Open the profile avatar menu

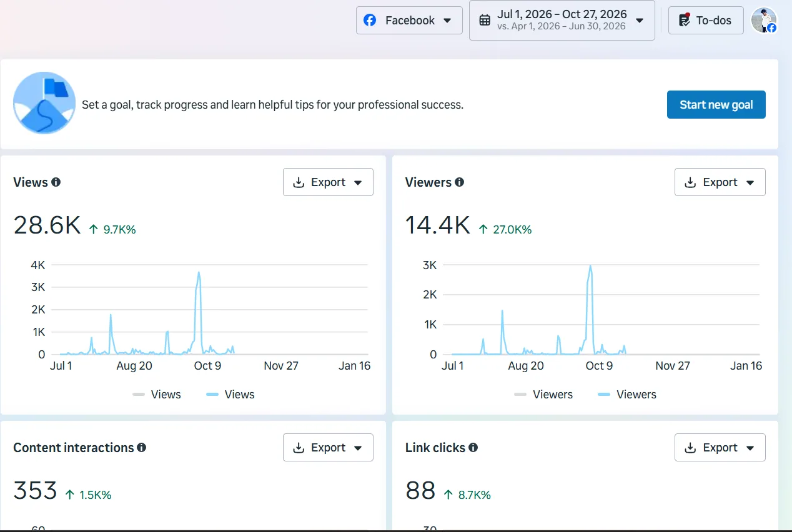point(763,20)
